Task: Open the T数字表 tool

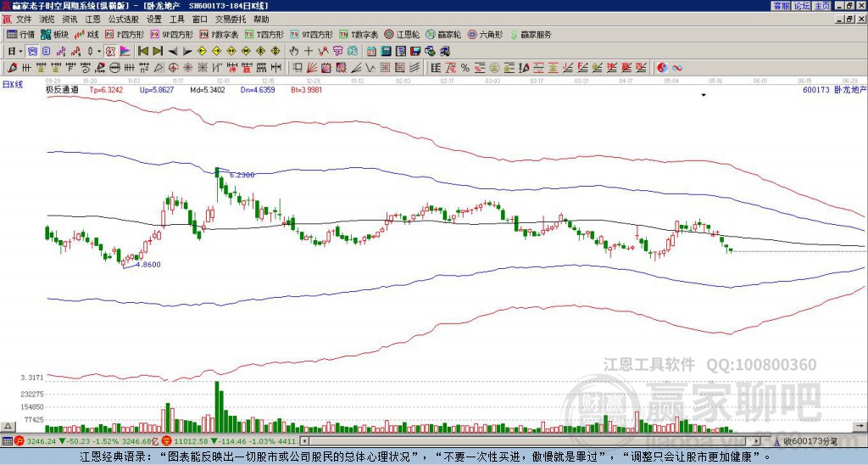Action: click(359, 34)
